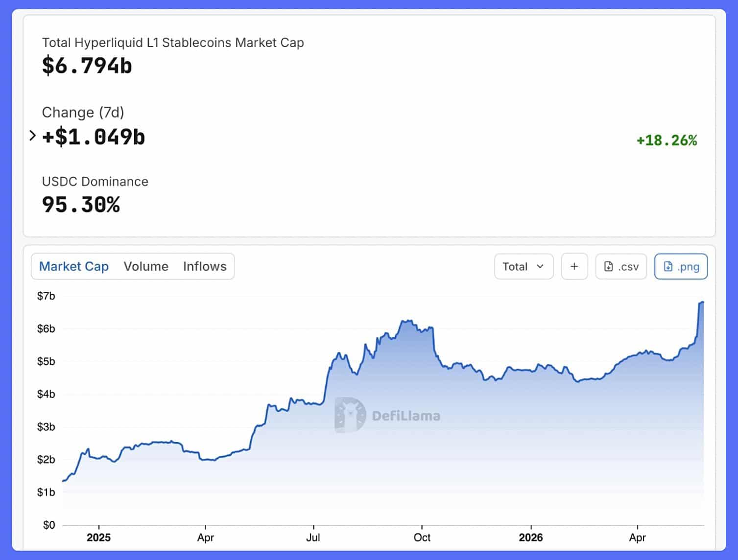Switch to the Volume tab
Screen dimensions: 738x560
(146, 266)
